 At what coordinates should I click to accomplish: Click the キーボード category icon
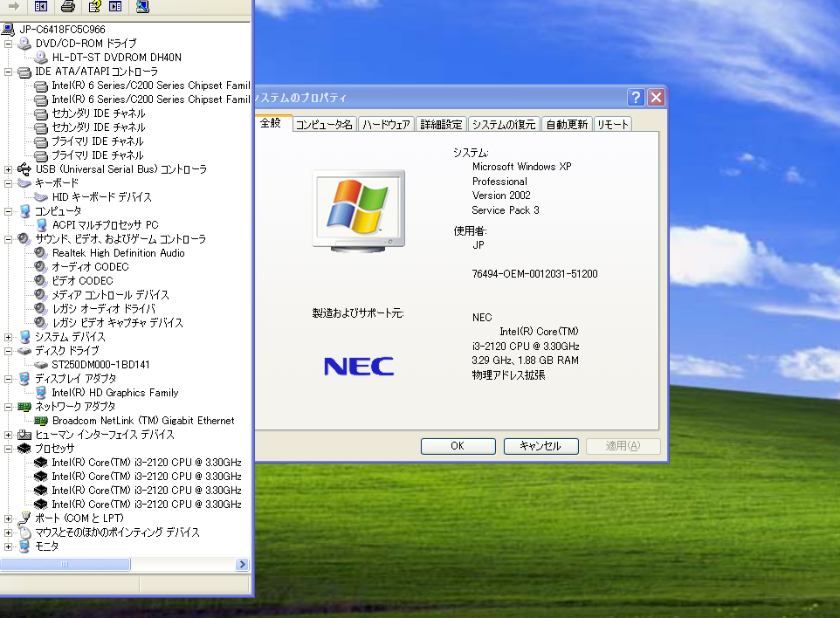pos(24,183)
